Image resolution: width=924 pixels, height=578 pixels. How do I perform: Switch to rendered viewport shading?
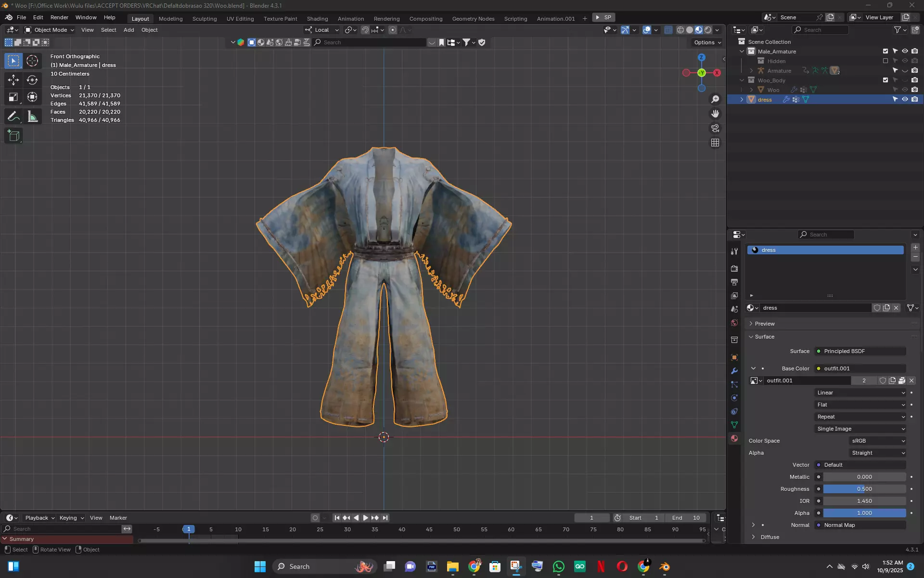point(708,30)
